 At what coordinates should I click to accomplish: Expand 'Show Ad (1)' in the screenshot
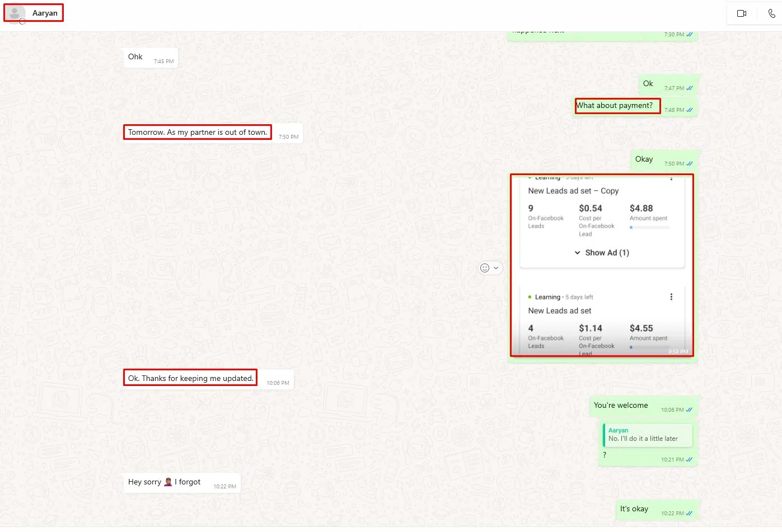point(607,253)
